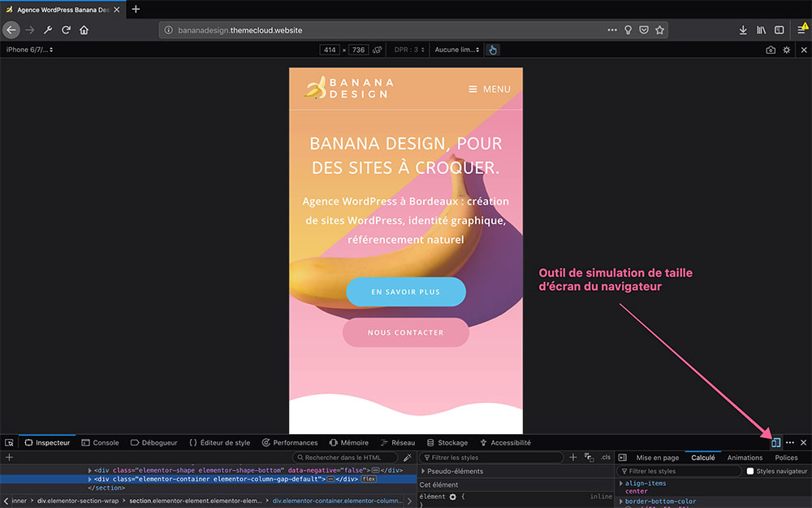Screen dimensions: 812x508
Task: Toggle touch simulation hand icon
Action: [x=493, y=50]
